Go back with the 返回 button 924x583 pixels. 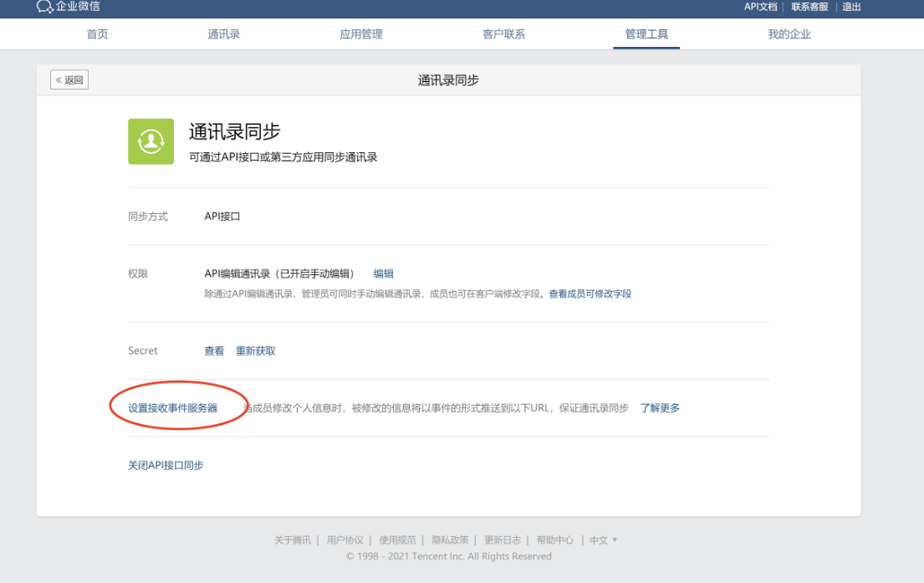coord(69,80)
